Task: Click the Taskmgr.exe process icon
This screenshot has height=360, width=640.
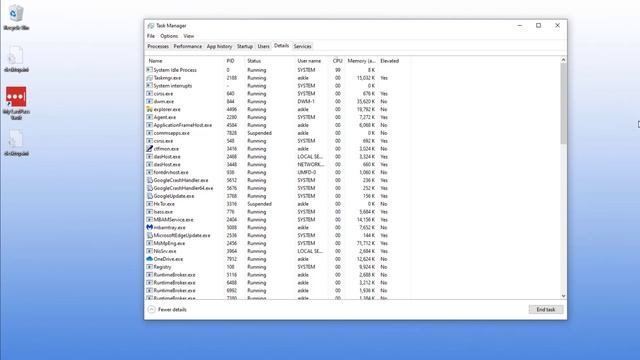Action: (x=149, y=78)
